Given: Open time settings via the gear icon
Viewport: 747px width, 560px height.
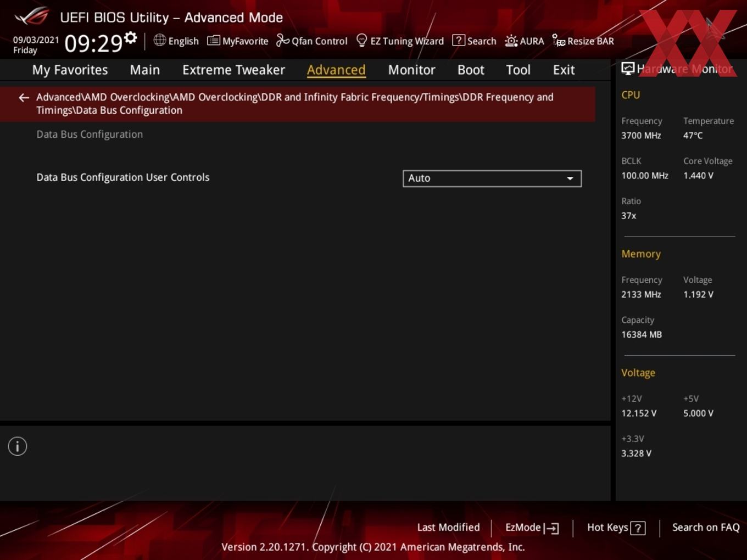Looking at the screenshot, I should pyautogui.click(x=131, y=38).
